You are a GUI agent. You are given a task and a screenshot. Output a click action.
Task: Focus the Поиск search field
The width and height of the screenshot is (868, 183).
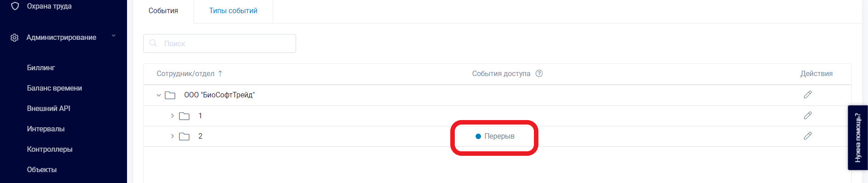point(220,43)
